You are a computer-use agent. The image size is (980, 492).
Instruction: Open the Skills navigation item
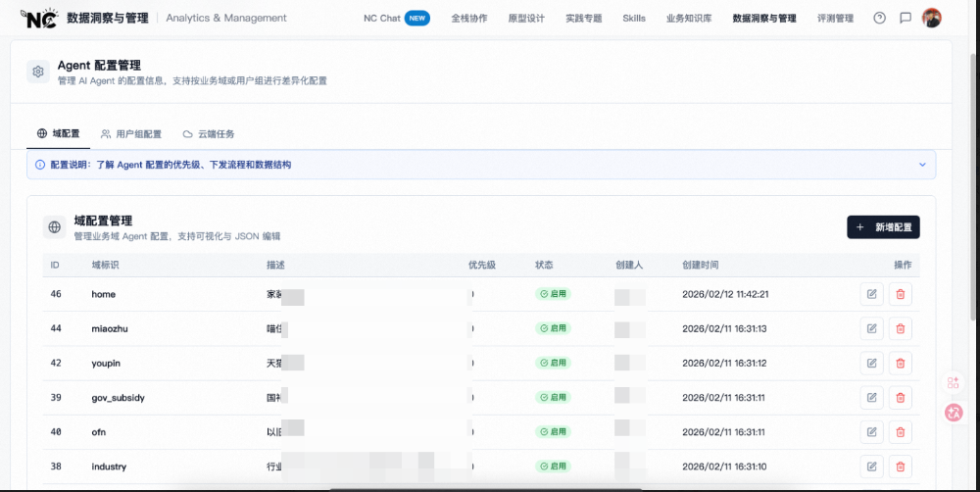[x=634, y=19]
